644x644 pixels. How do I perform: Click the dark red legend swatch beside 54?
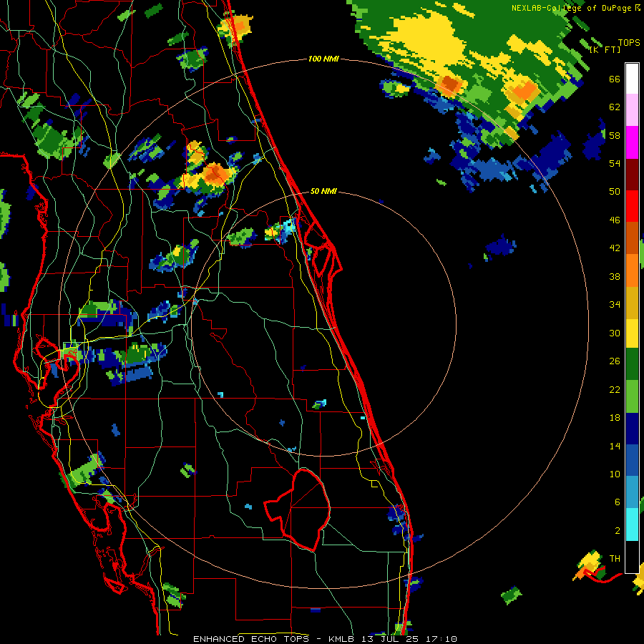coord(632,175)
